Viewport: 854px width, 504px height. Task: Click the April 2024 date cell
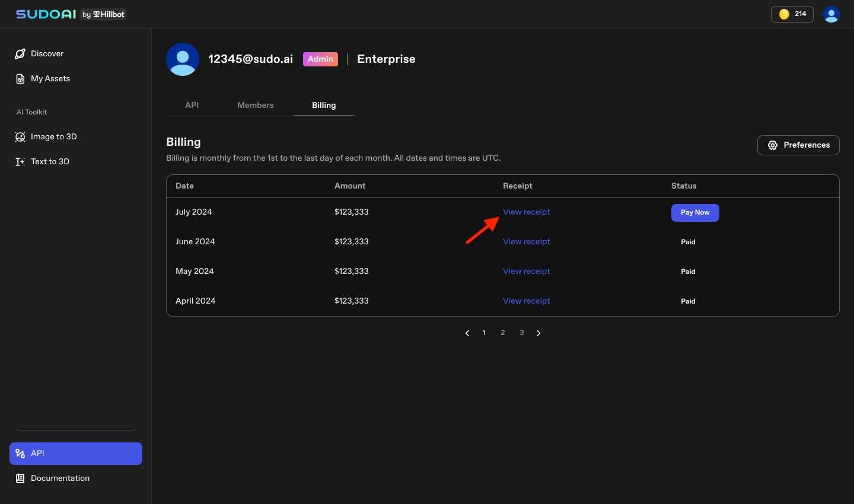point(196,301)
